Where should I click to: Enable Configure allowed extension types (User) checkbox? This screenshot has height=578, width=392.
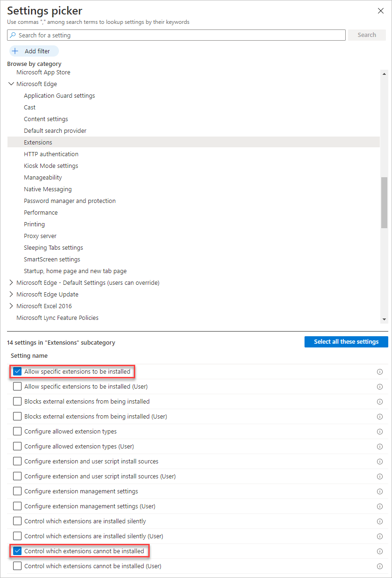[17, 446]
